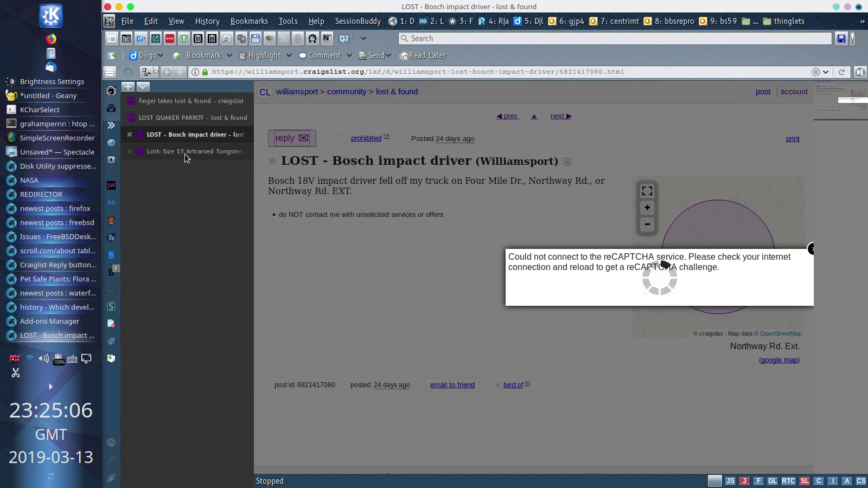Check the prohibited flag checkbox
This screenshot has width=868, height=488.
(x=343, y=139)
